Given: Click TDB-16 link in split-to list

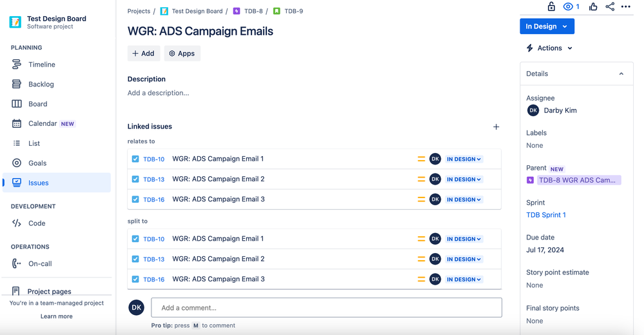Looking at the screenshot, I should pos(153,279).
